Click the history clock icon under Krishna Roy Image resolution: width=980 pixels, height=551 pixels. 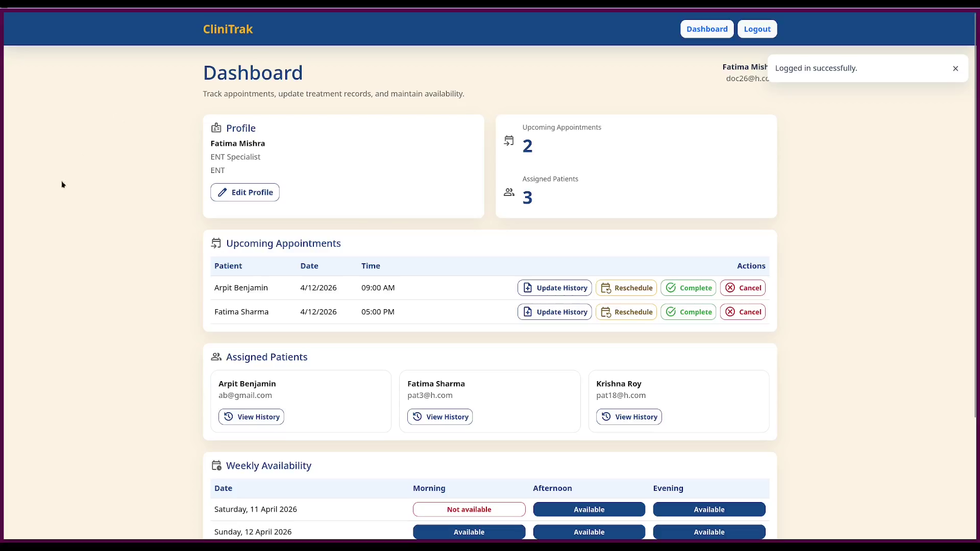coord(606,417)
